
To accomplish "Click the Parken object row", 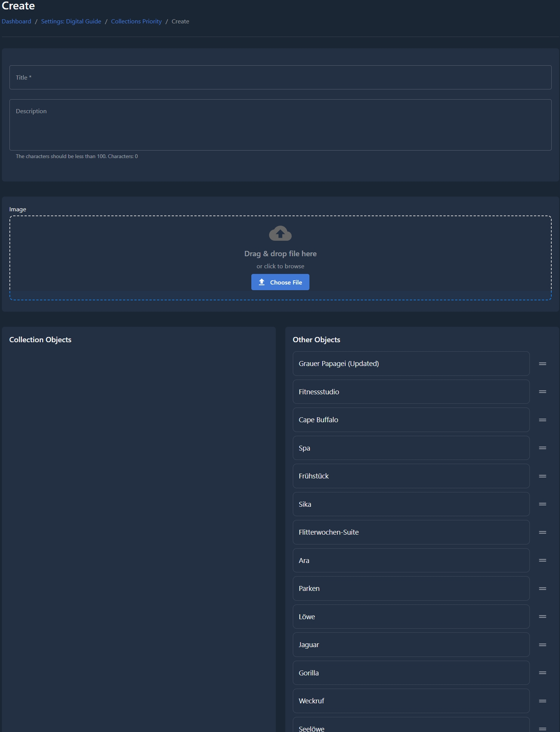I will (411, 589).
